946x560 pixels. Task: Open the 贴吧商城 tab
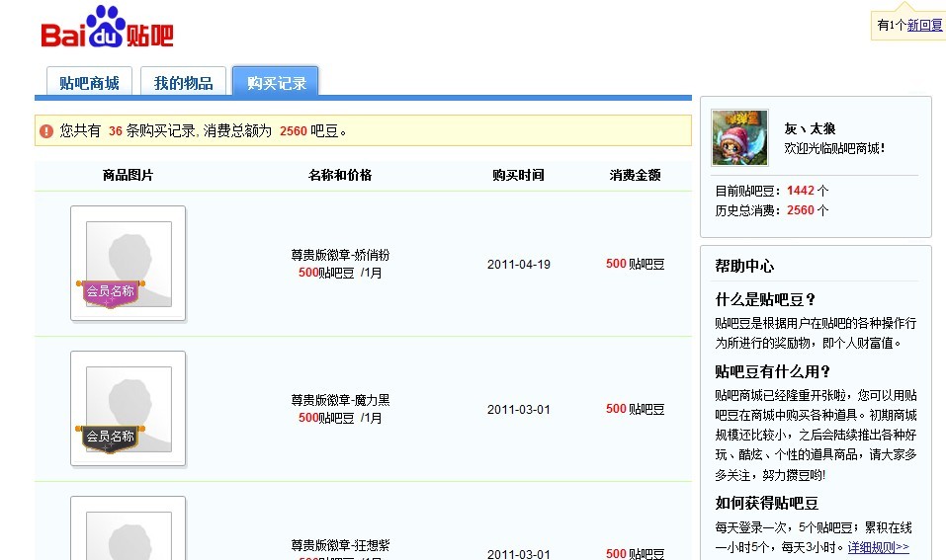(x=89, y=82)
